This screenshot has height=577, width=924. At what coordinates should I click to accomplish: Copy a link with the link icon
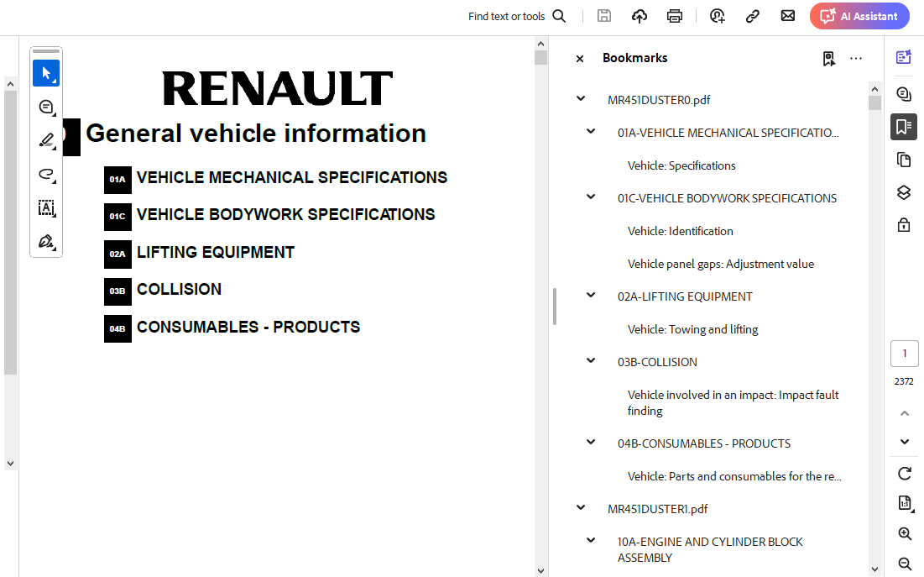coord(753,16)
